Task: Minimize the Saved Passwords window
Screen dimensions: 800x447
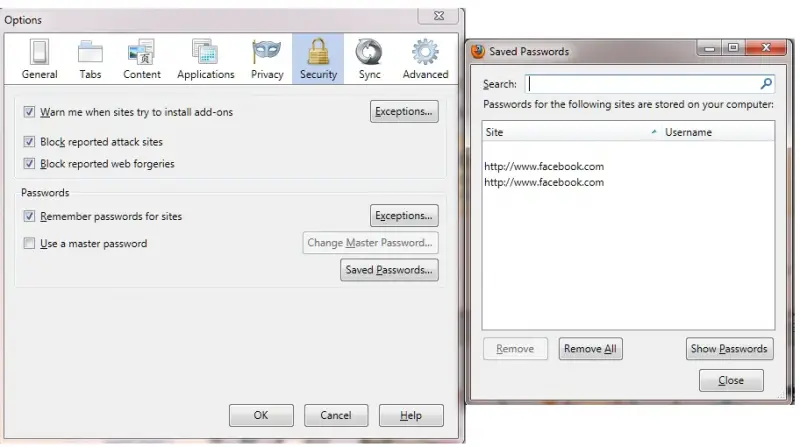Action: pyautogui.click(x=709, y=48)
